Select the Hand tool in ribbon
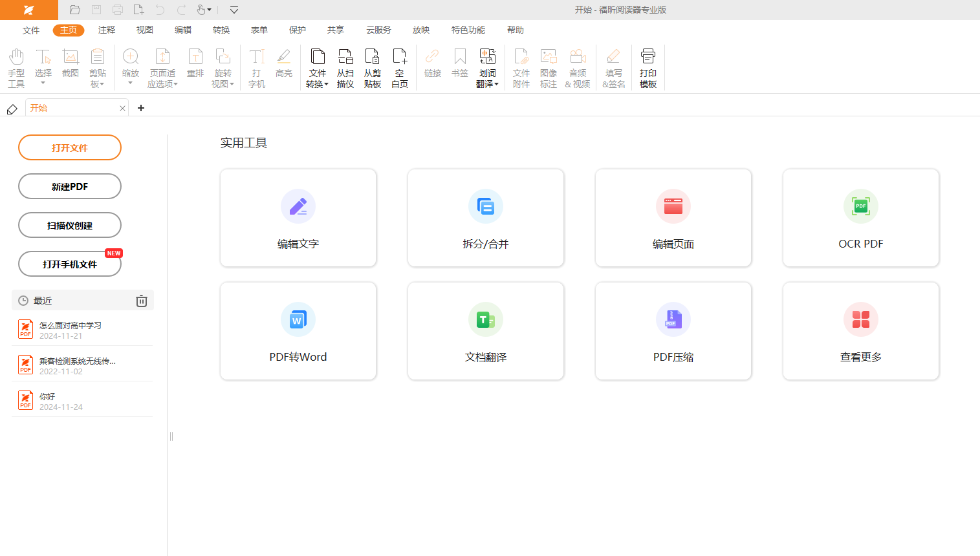Image resolution: width=980 pixels, height=556 pixels. click(x=16, y=67)
